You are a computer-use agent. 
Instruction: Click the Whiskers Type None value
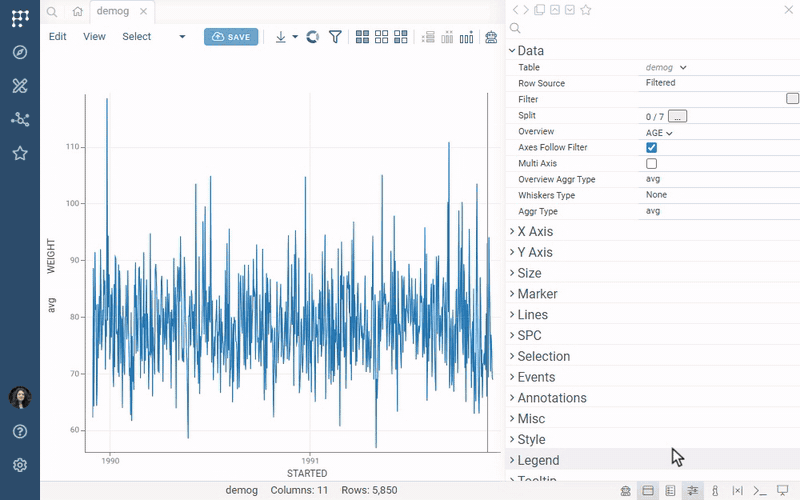pos(657,195)
